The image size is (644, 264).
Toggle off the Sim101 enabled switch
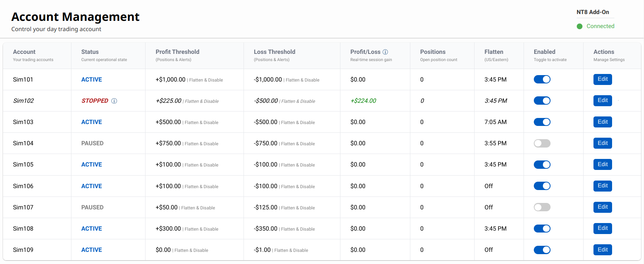[542, 79]
